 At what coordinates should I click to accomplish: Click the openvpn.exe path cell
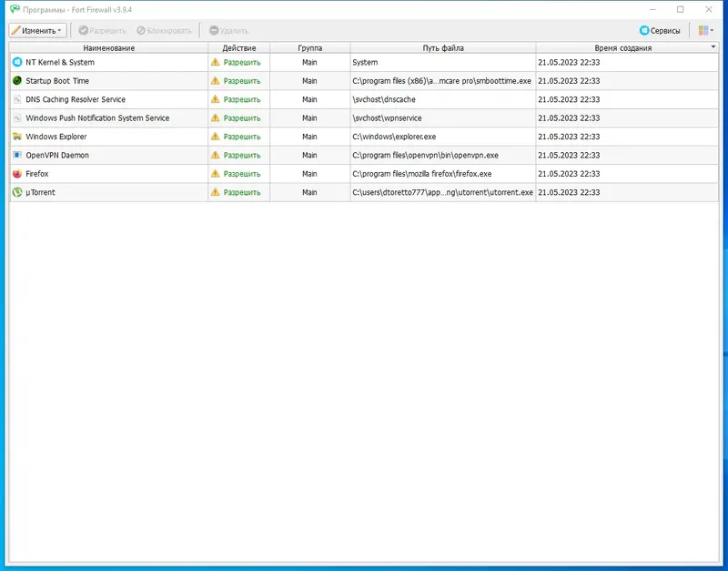coord(443,155)
